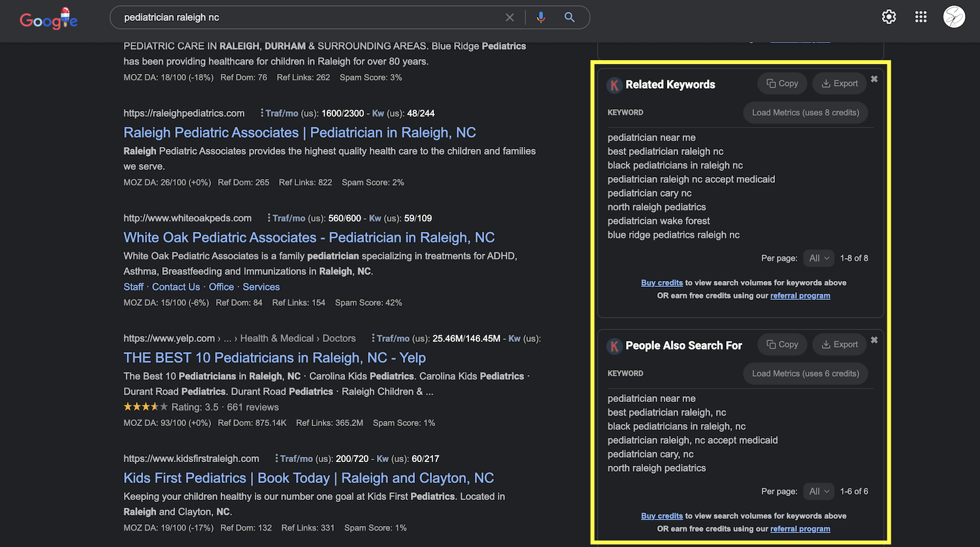Click Kw link for raleighpediatrics.com

tap(378, 114)
